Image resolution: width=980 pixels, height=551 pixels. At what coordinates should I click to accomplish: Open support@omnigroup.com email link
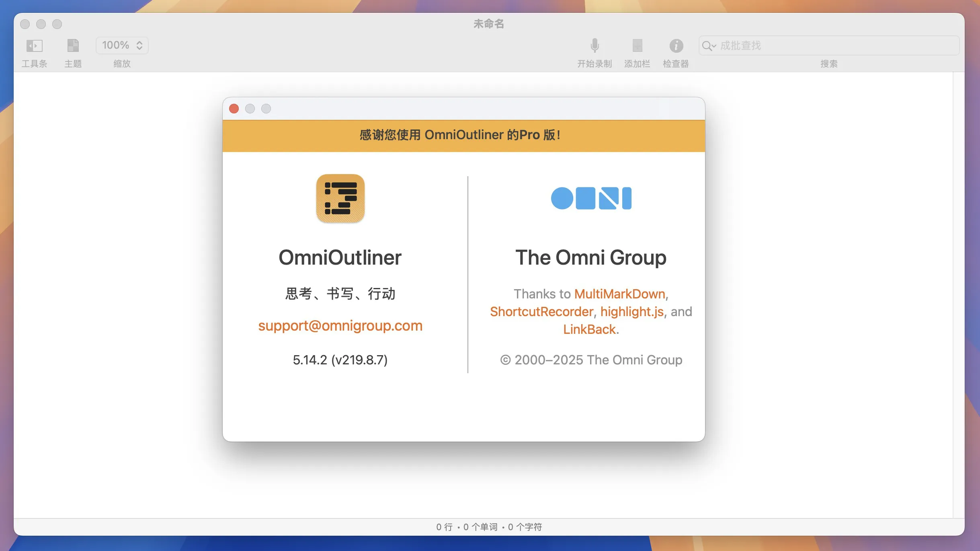[x=340, y=325]
